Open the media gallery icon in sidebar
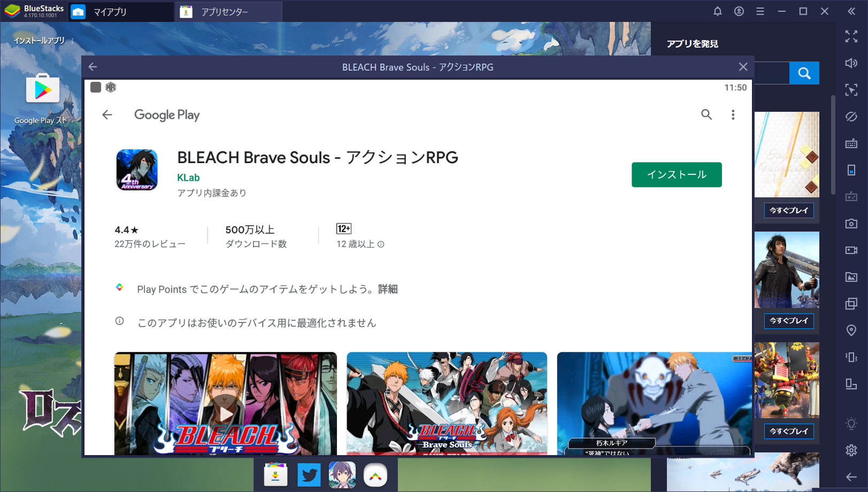868x492 pixels. (x=851, y=277)
